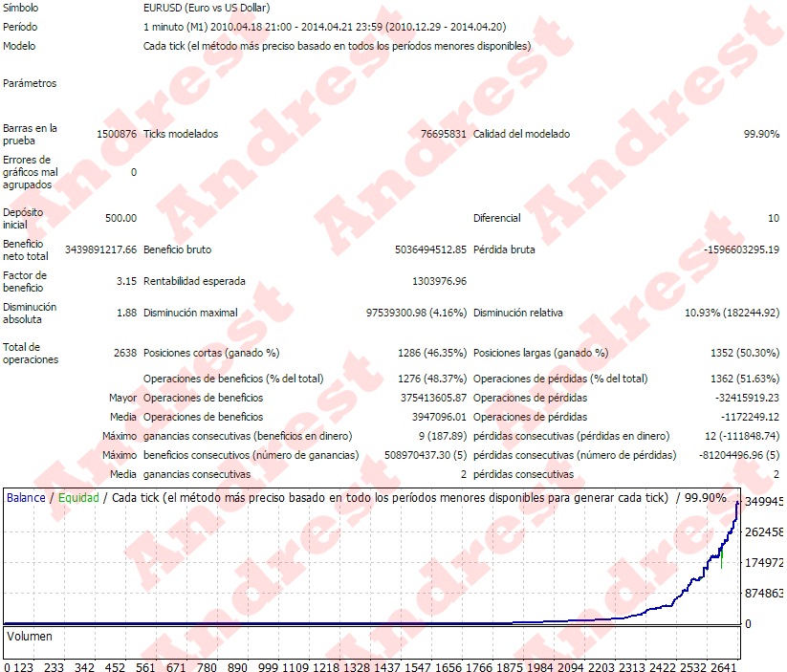The height and width of the screenshot is (672, 787).
Task: Click the Volumen panel label
Action: [30, 636]
